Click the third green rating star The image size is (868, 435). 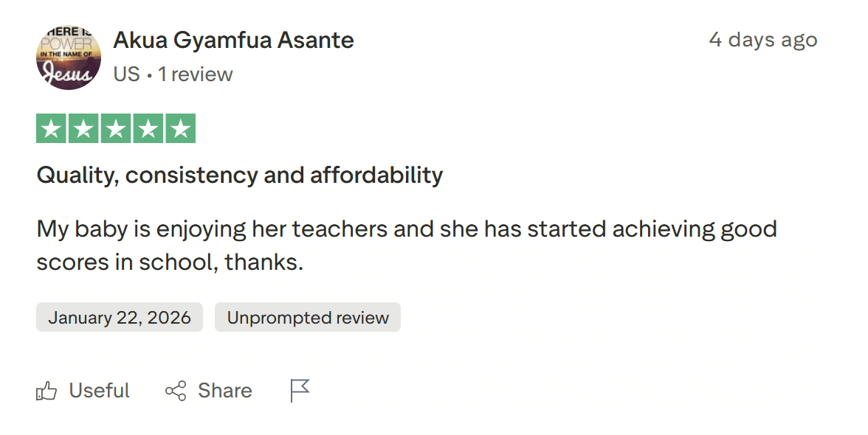pos(116,128)
